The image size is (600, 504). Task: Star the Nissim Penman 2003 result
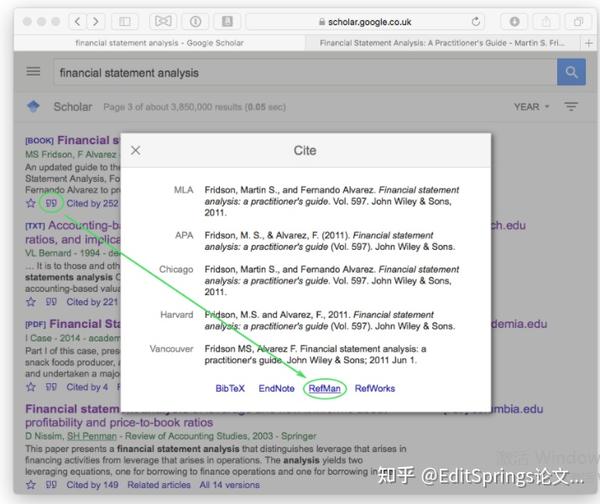point(31,485)
